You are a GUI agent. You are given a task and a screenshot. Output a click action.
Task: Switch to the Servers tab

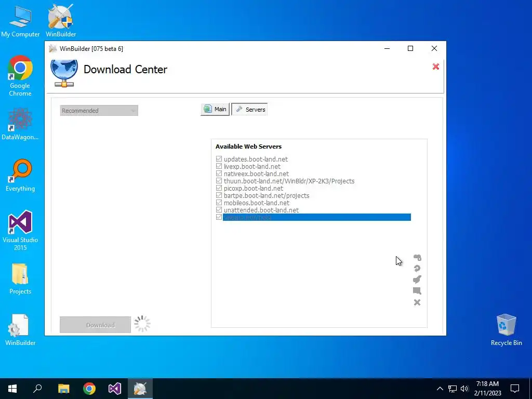(x=249, y=109)
